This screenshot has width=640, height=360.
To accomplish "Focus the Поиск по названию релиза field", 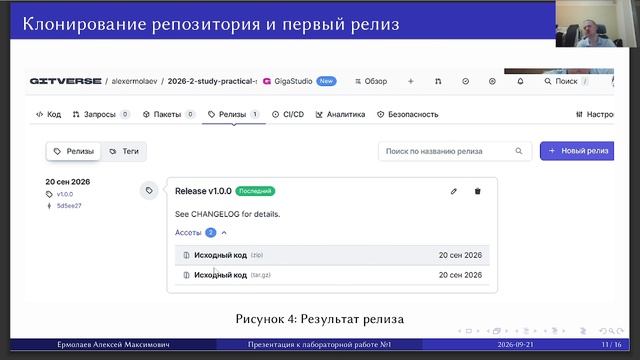I will click(455, 151).
